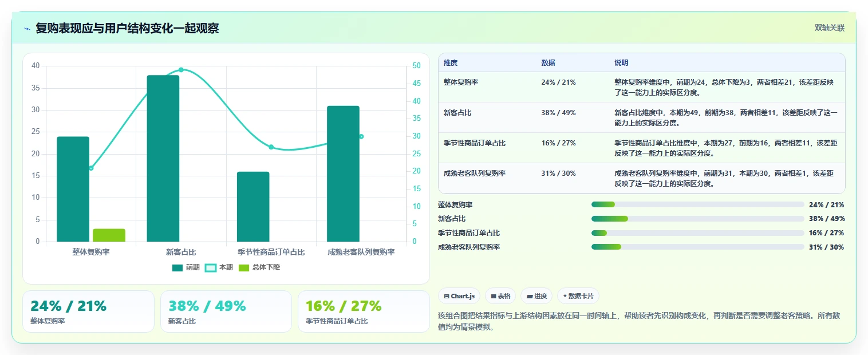Click the 新客占比 x-axis label
Viewport: 868px width, 355px height.
coord(181,252)
